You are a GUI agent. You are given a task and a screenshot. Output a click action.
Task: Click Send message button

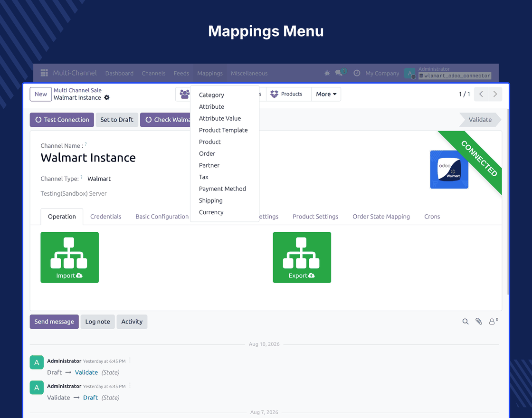coord(54,322)
